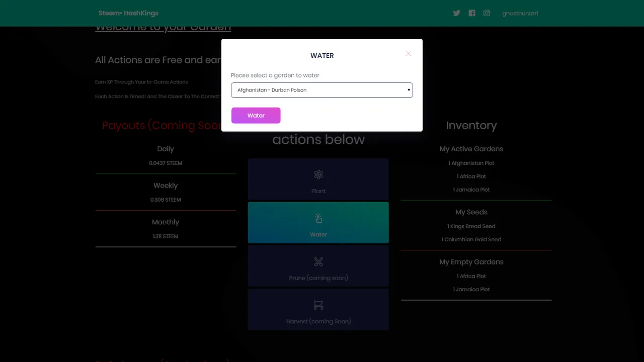Click My Active Gardens heading
This screenshot has width=644, height=362.
(471, 149)
